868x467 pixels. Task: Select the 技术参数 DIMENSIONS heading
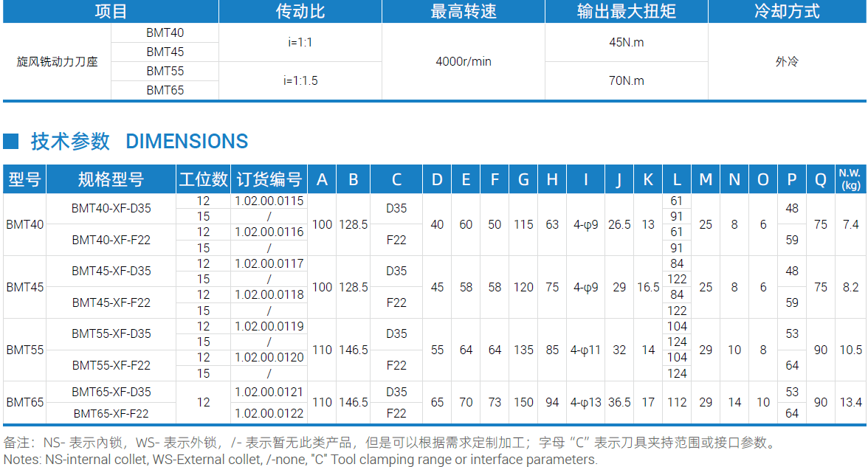point(139,141)
